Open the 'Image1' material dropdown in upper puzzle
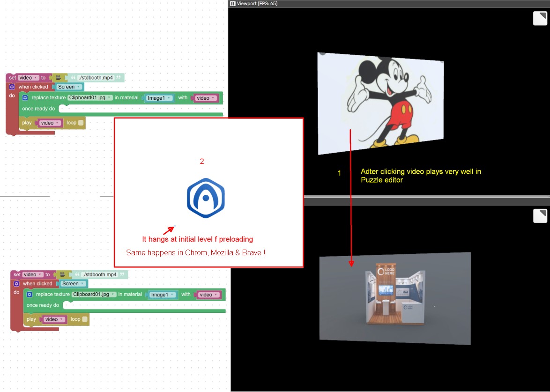Image resolution: width=550 pixels, height=392 pixels. click(160, 98)
